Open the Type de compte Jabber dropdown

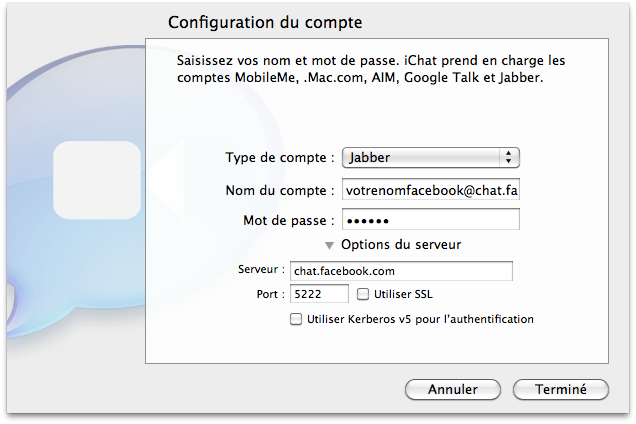[x=431, y=157]
